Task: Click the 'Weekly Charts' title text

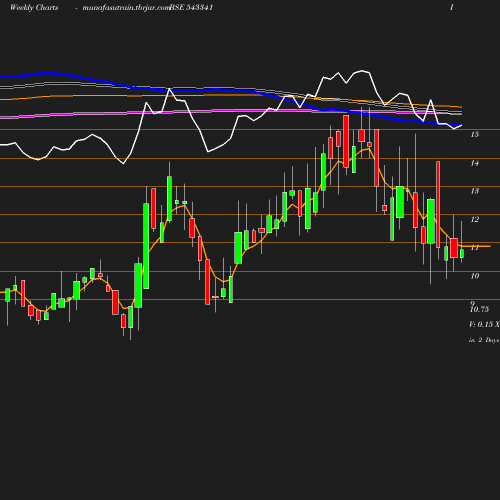Action: pos(34,7)
